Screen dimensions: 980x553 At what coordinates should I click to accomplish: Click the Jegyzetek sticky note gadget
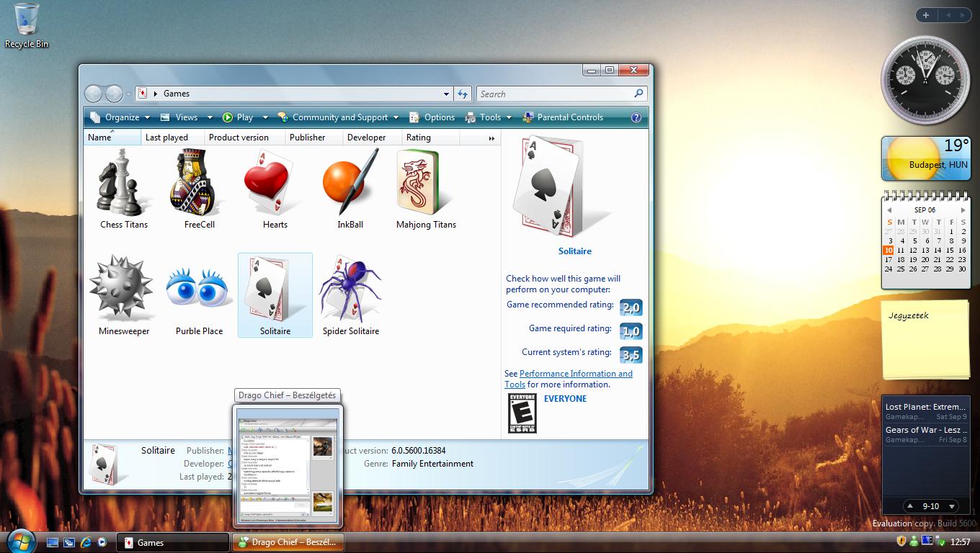pyautogui.click(x=926, y=340)
